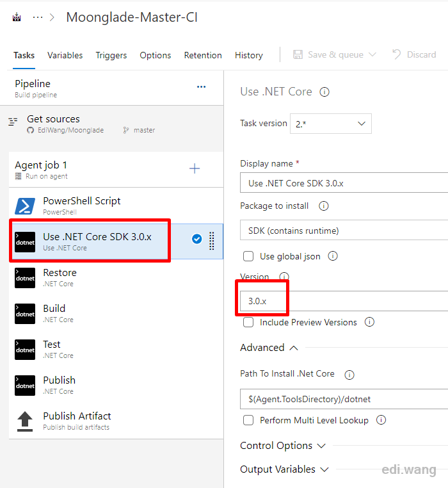Click the PowerShell Script task icon
The height and width of the screenshot is (488, 448).
(25, 206)
